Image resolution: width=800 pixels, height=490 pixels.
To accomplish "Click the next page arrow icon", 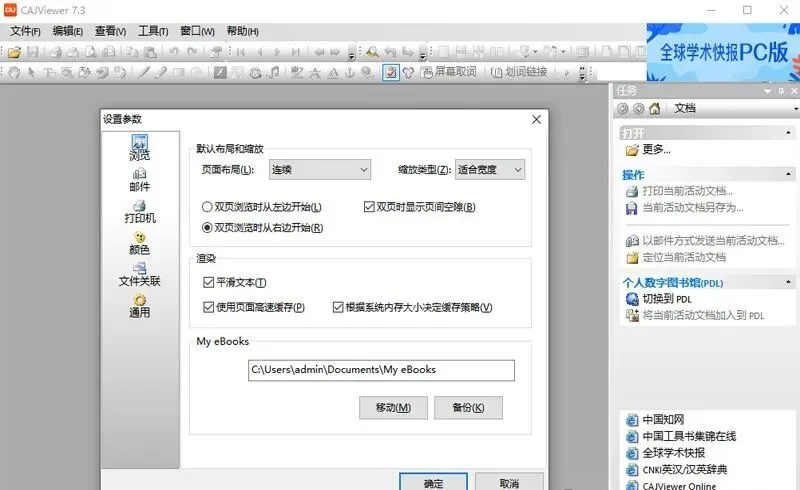I will click(277, 52).
